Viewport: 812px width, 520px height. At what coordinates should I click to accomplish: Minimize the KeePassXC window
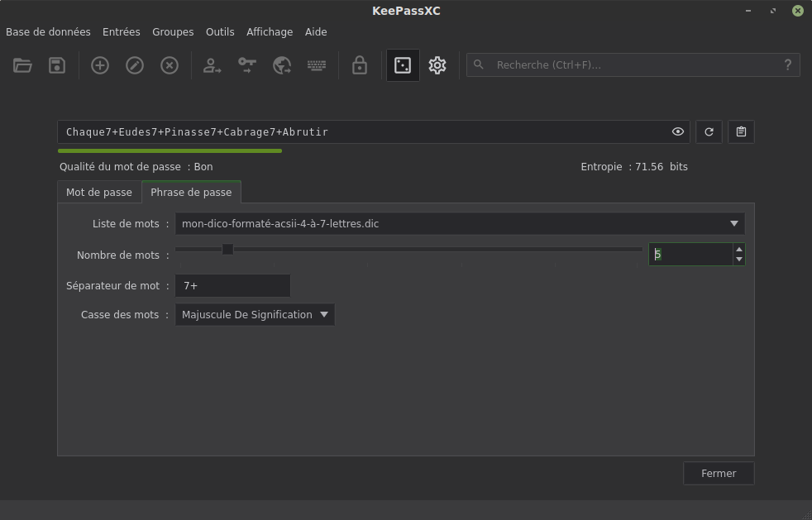point(748,11)
